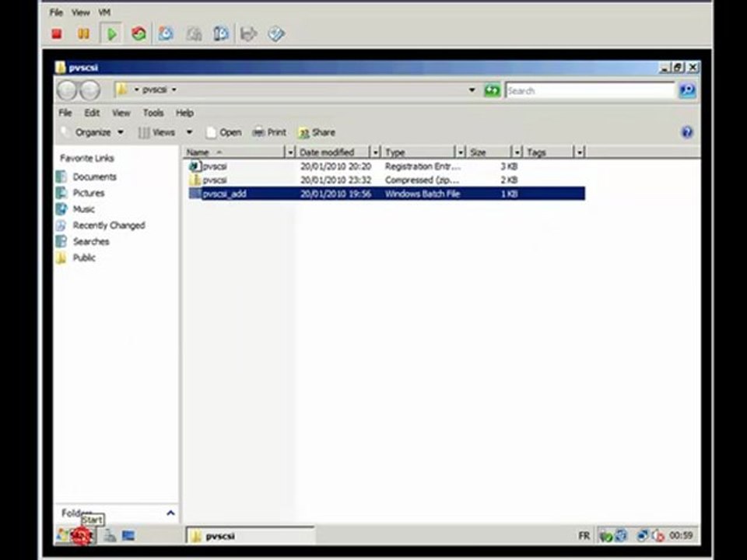This screenshot has width=747, height=560.
Task: Open the Name column filter dropdown
Action: click(x=290, y=152)
